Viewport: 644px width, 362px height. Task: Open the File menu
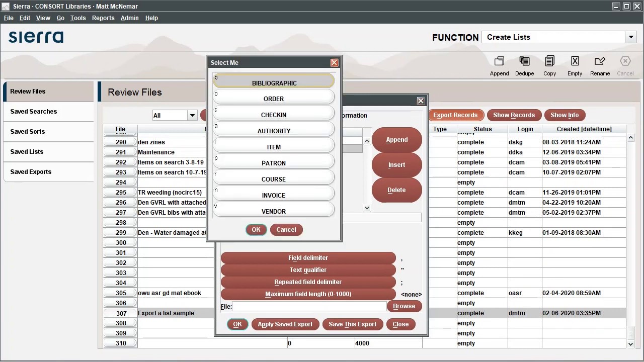[9, 18]
